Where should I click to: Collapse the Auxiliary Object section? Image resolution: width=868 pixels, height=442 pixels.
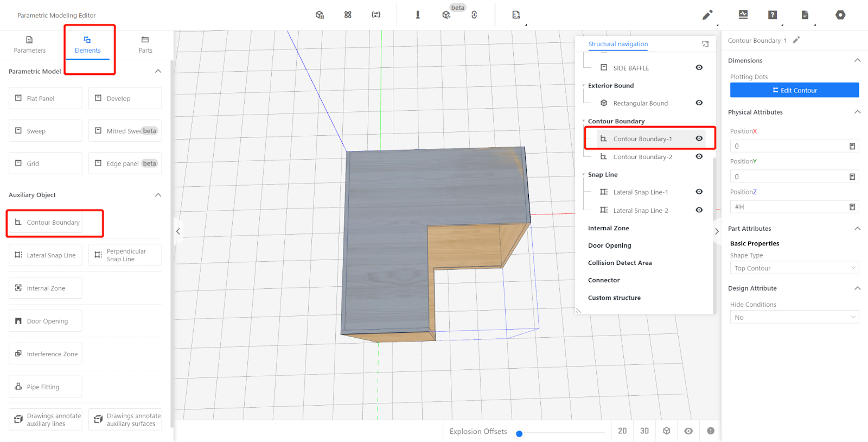[x=158, y=195]
